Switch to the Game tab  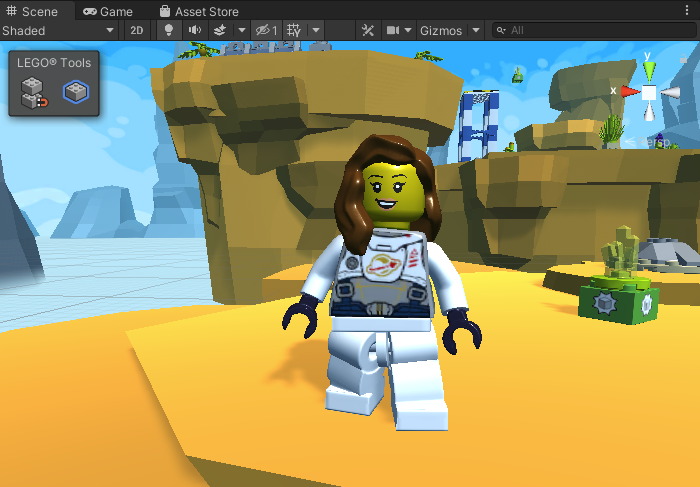[x=108, y=11]
